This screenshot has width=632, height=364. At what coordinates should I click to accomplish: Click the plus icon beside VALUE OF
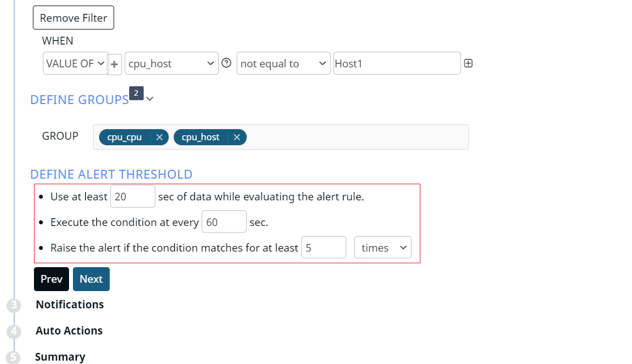(115, 64)
